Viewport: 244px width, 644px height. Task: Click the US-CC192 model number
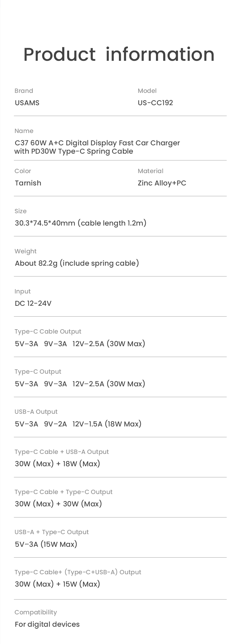point(155,103)
